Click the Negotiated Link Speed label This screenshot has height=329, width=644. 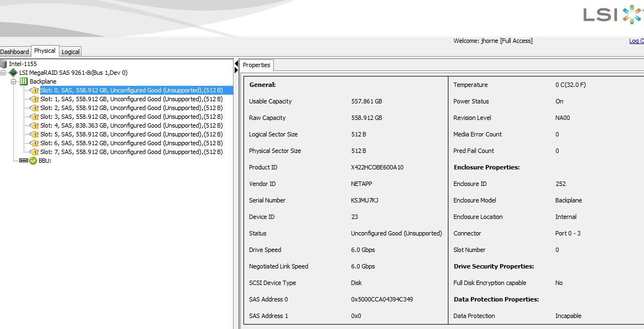point(278,266)
